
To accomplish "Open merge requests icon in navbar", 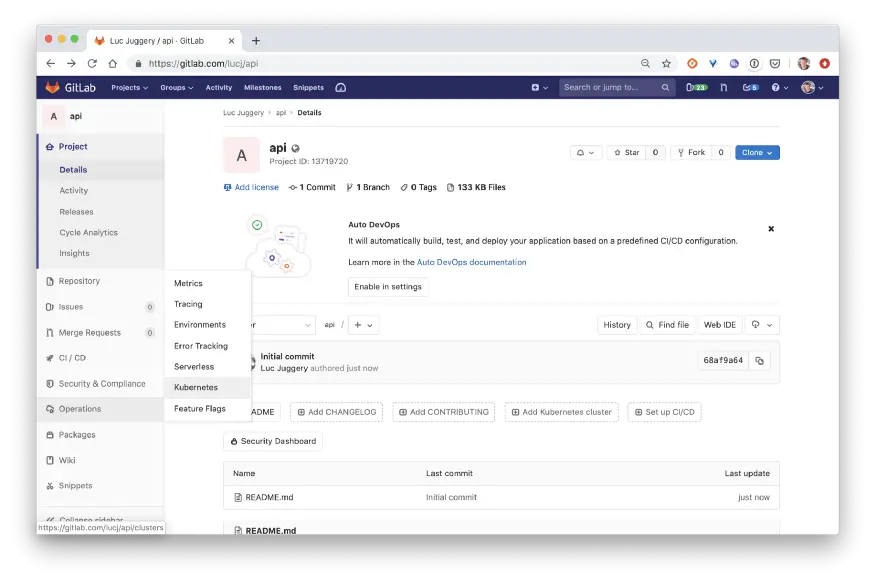I will (x=724, y=88).
